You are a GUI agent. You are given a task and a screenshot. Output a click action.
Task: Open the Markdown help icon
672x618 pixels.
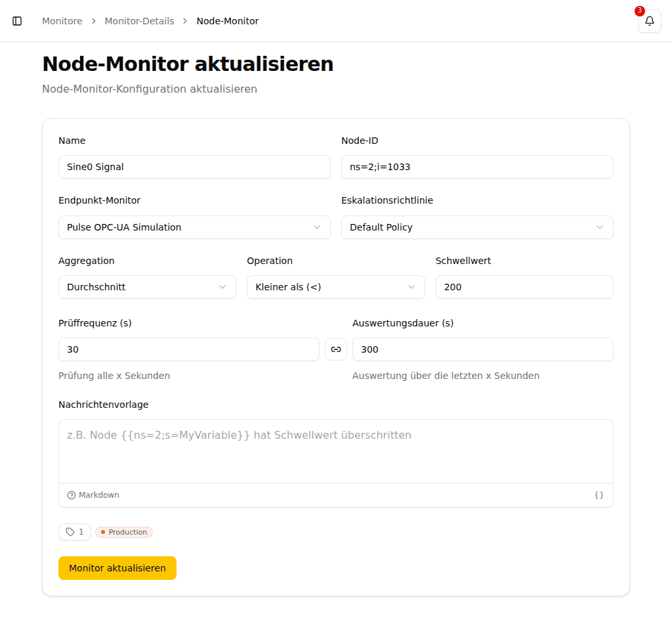(x=71, y=495)
